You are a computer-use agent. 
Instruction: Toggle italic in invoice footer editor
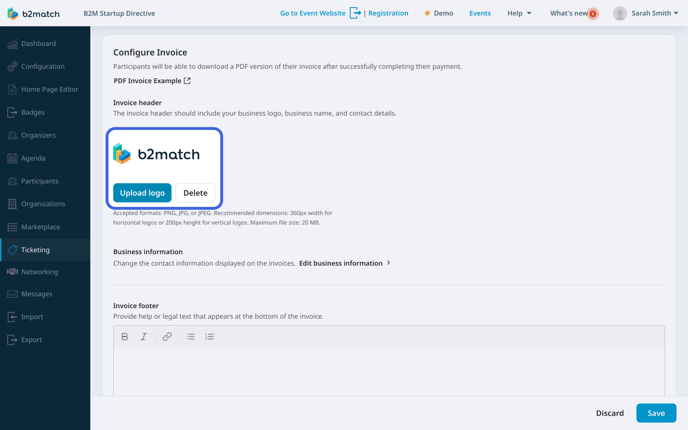click(x=143, y=337)
